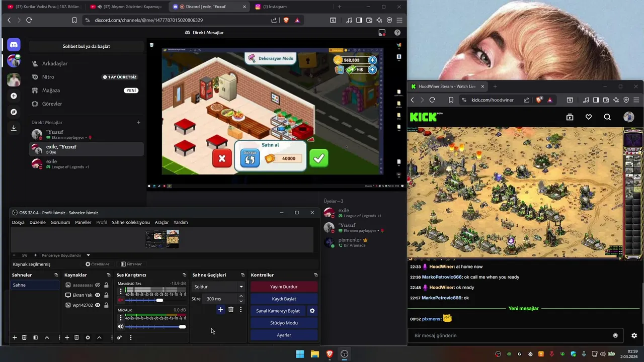Open Mic/Aux three-dot options
The width and height of the screenshot is (644, 362).
(x=120, y=318)
